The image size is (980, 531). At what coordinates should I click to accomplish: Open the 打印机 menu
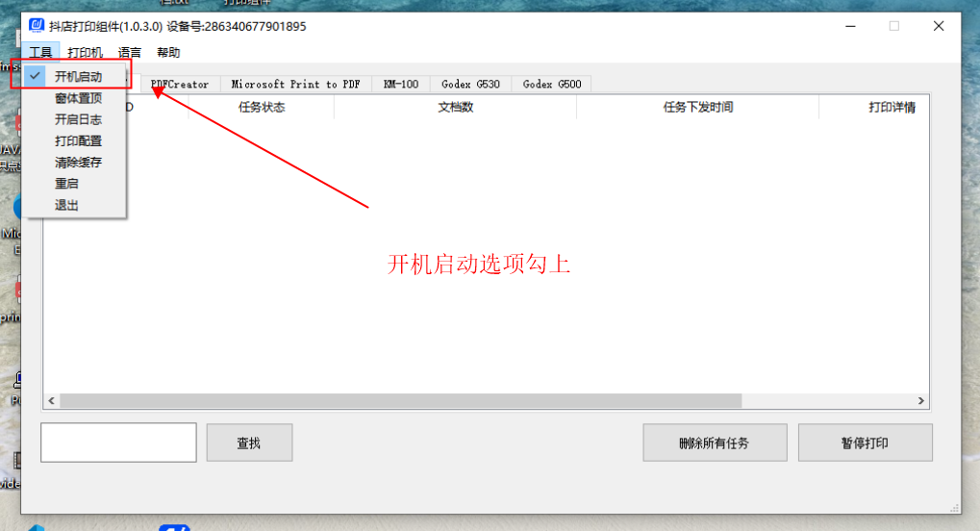pos(85,53)
